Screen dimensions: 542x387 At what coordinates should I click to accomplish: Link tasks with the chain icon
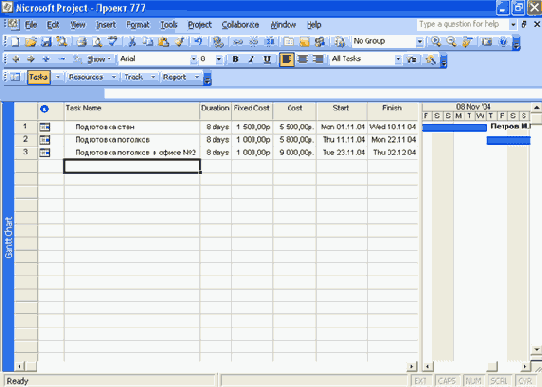(x=237, y=42)
